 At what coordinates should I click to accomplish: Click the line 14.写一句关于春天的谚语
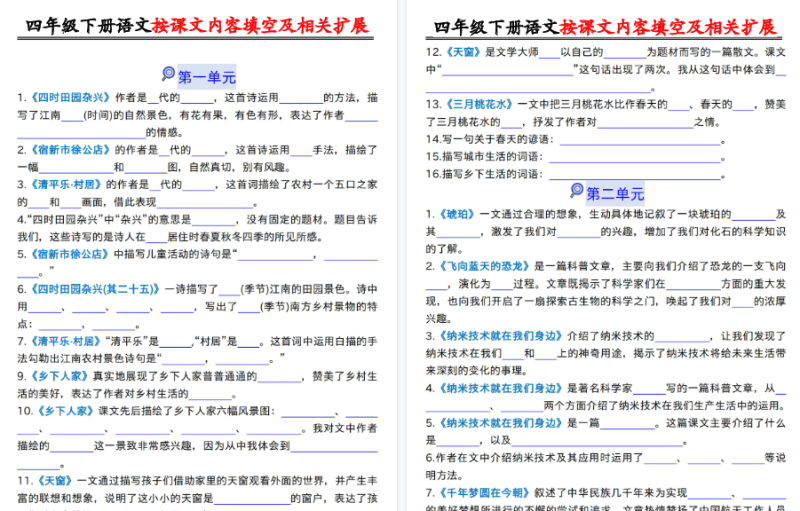pyautogui.click(x=576, y=140)
